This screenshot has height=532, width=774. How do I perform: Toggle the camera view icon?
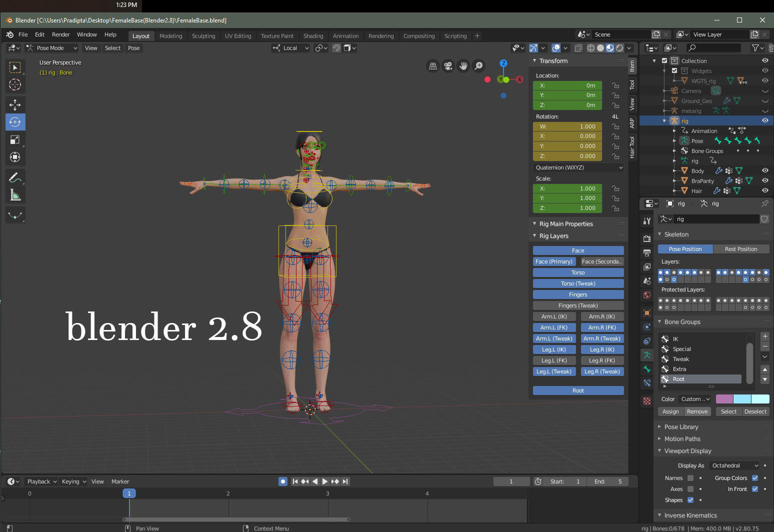point(448,66)
